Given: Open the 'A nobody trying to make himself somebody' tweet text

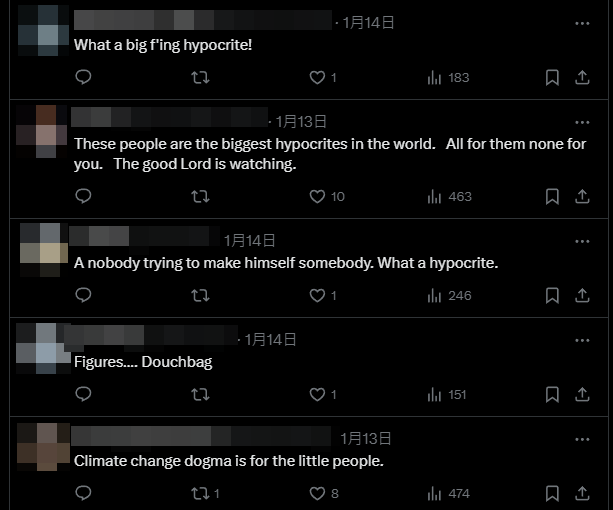Looking at the screenshot, I should pyautogui.click(x=286, y=263).
